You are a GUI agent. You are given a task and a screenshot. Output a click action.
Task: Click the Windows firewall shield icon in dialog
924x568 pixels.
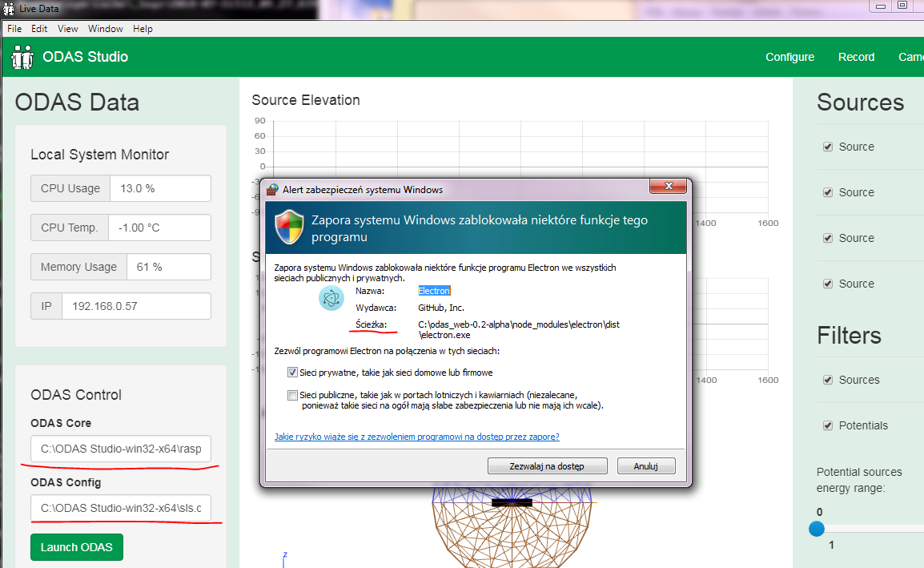289,227
